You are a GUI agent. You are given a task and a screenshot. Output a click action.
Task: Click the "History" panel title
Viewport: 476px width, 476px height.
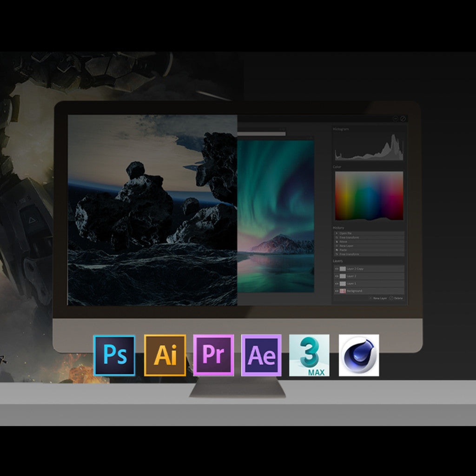(338, 228)
